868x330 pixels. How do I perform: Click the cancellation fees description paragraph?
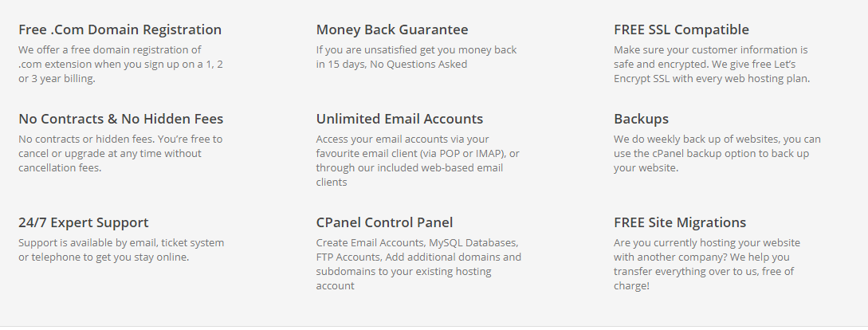click(x=120, y=153)
